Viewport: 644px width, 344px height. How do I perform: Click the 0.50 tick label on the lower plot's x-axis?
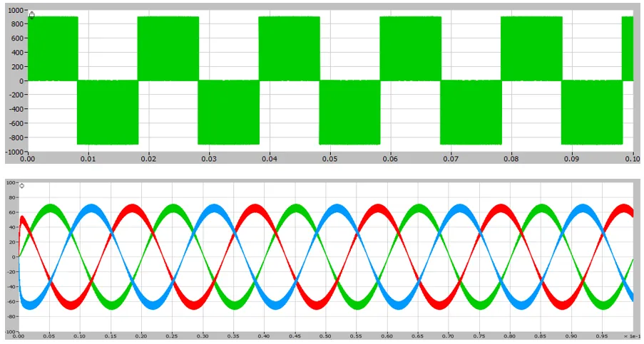pyautogui.click(x=324, y=335)
